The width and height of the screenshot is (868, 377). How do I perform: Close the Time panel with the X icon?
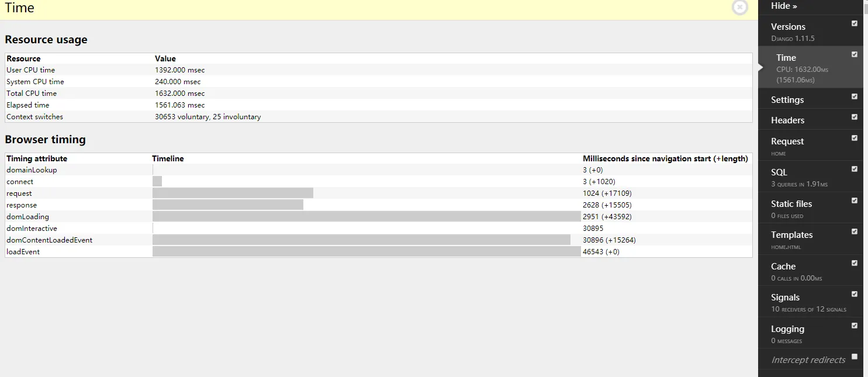739,7
